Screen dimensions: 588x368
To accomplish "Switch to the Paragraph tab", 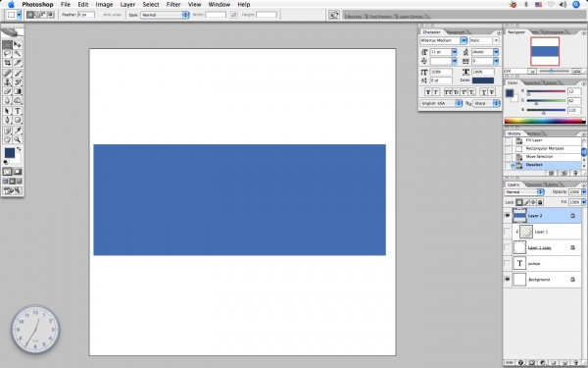I will click(x=456, y=32).
